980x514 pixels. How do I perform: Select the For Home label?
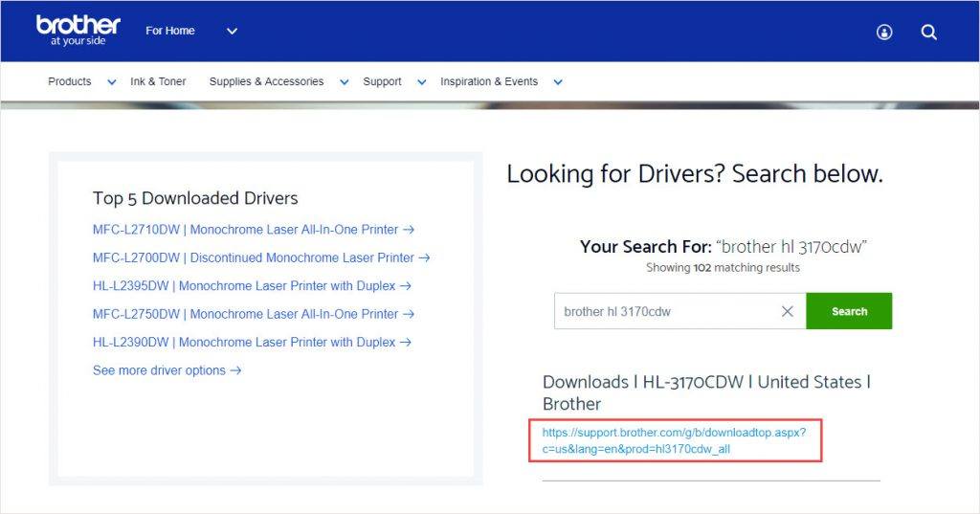click(170, 31)
